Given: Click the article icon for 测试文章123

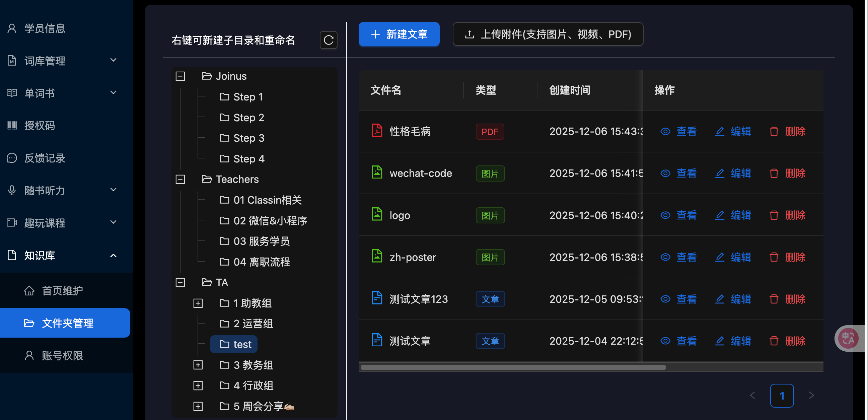Looking at the screenshot, I should tap(376, 298).
